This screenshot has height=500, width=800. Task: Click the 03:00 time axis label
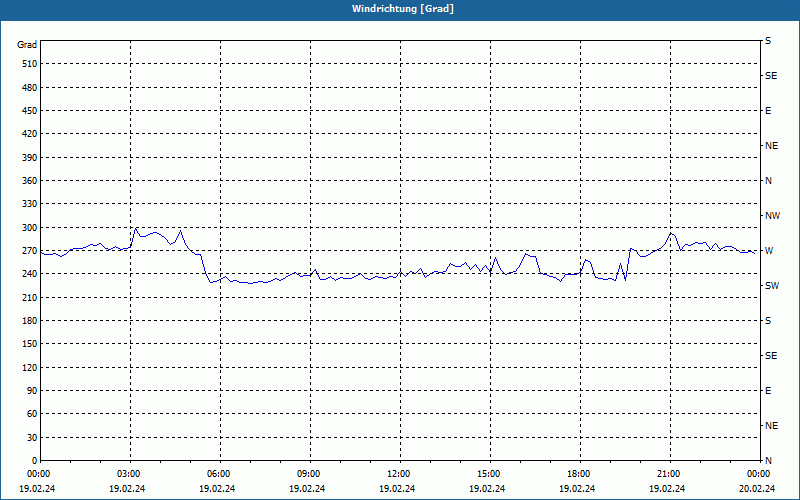click(x=128, y=473)
